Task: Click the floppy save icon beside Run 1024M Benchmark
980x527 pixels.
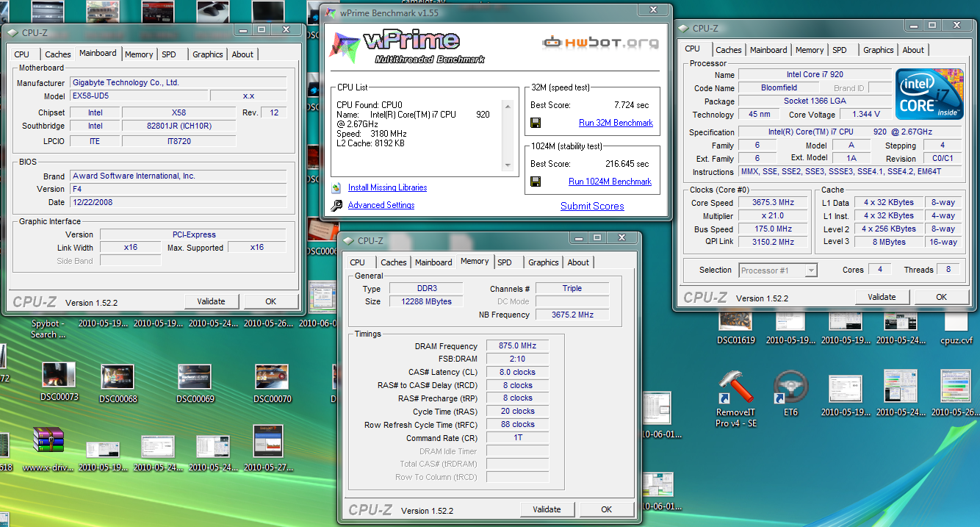Action: pyautogui.click(x=536, y=182)
